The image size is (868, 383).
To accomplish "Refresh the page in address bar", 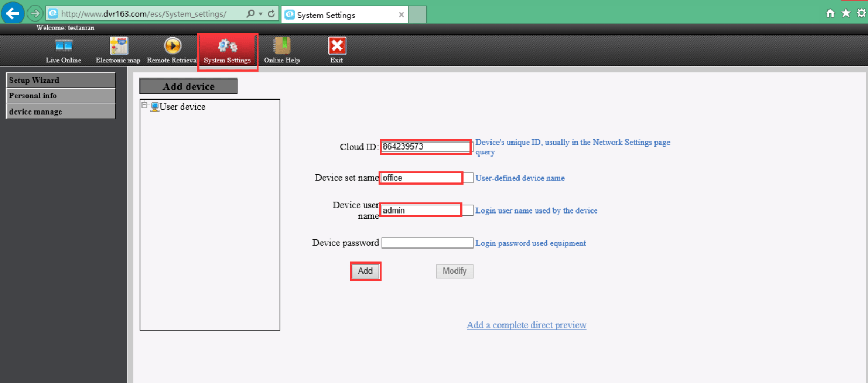I will click(271, 13).
